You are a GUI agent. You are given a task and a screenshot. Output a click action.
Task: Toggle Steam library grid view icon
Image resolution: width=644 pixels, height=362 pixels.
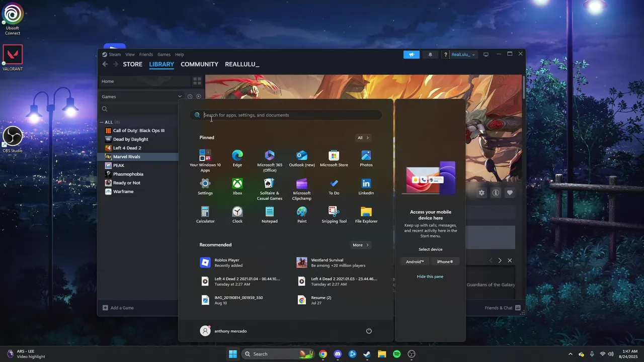tap(197, 81)
